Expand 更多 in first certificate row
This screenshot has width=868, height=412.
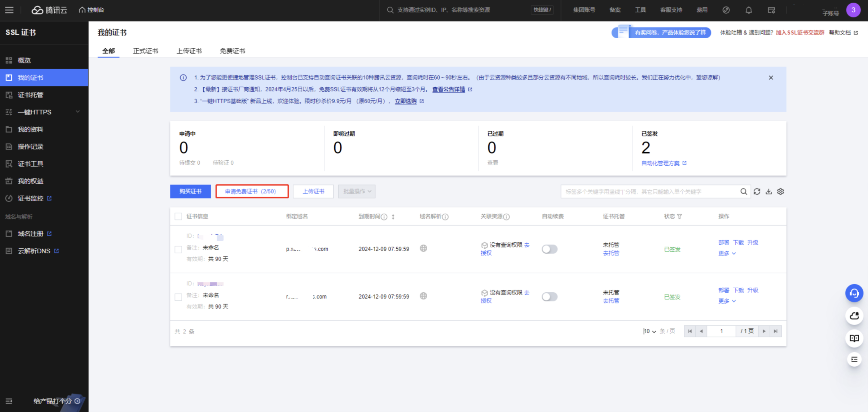pos(727,253)
